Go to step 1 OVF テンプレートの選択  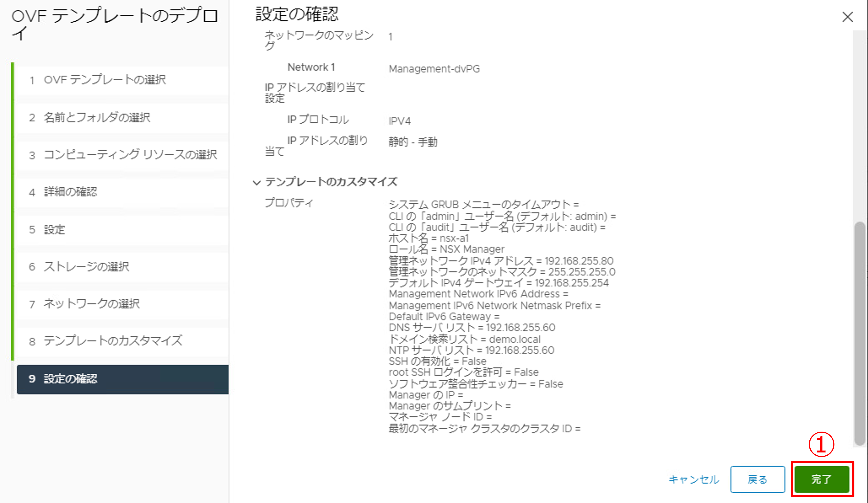[x=105, y=80]
